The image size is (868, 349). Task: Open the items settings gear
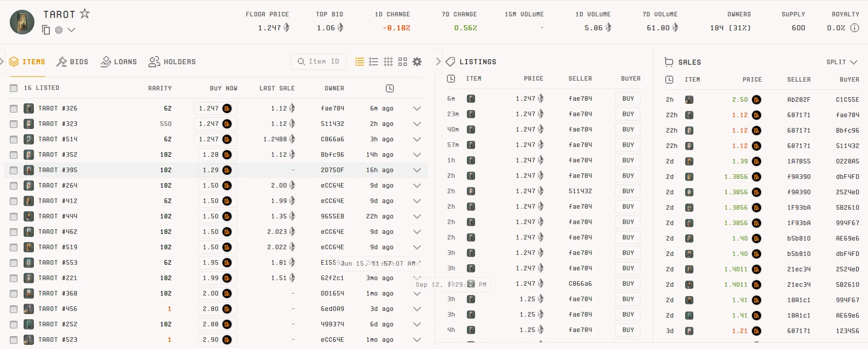pyautogui.click(x=417, y=62)
